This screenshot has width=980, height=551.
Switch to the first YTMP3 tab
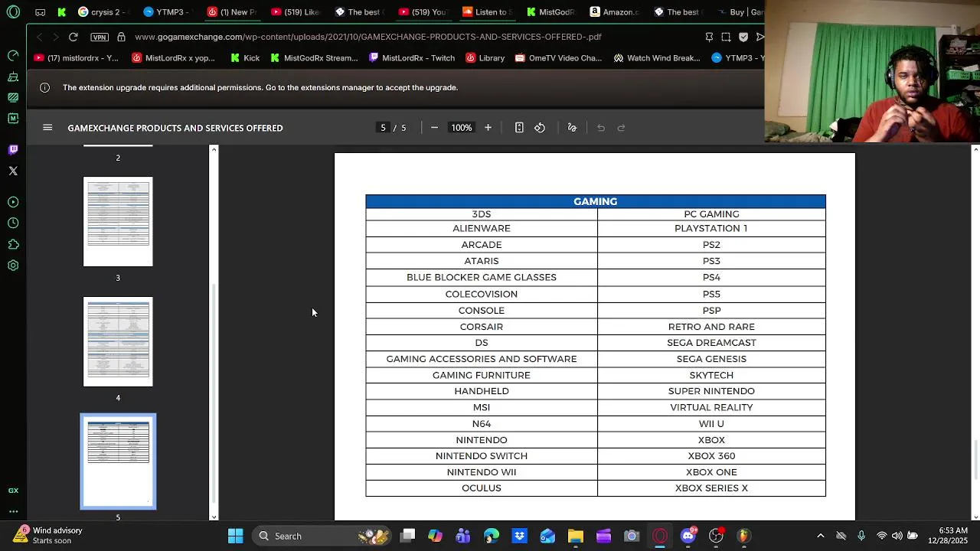163,12
